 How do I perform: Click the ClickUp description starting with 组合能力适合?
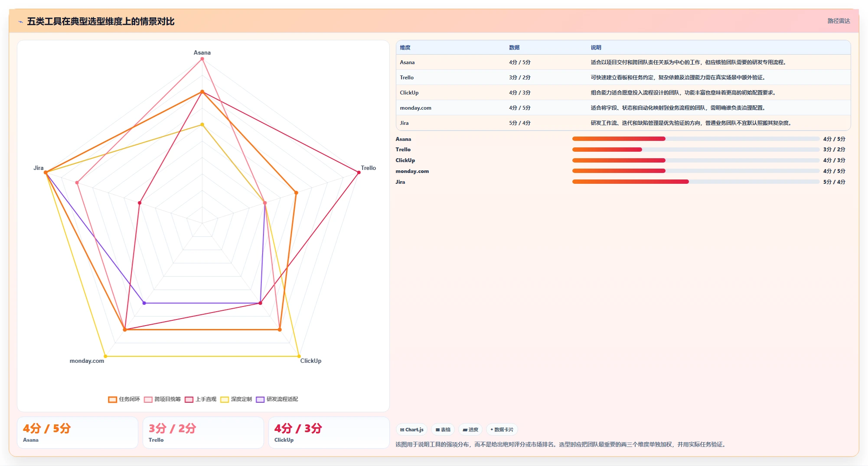(683, 93)
